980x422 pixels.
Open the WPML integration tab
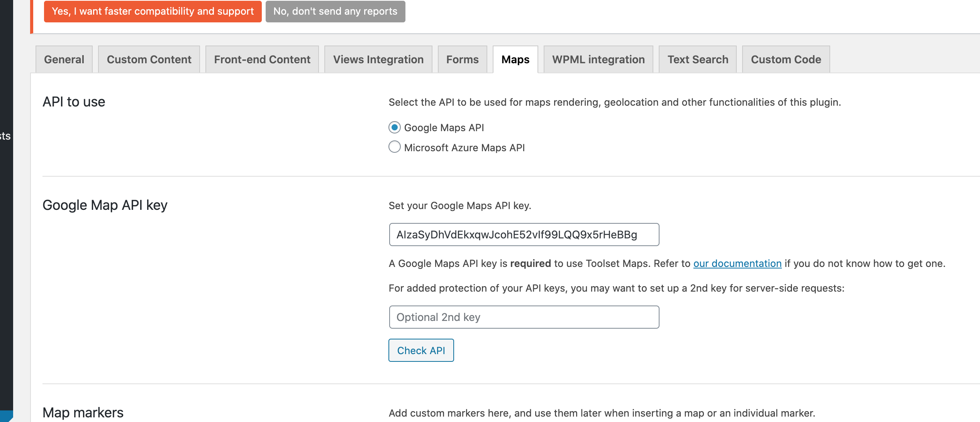pyautogui.click(x=599, y=59)
